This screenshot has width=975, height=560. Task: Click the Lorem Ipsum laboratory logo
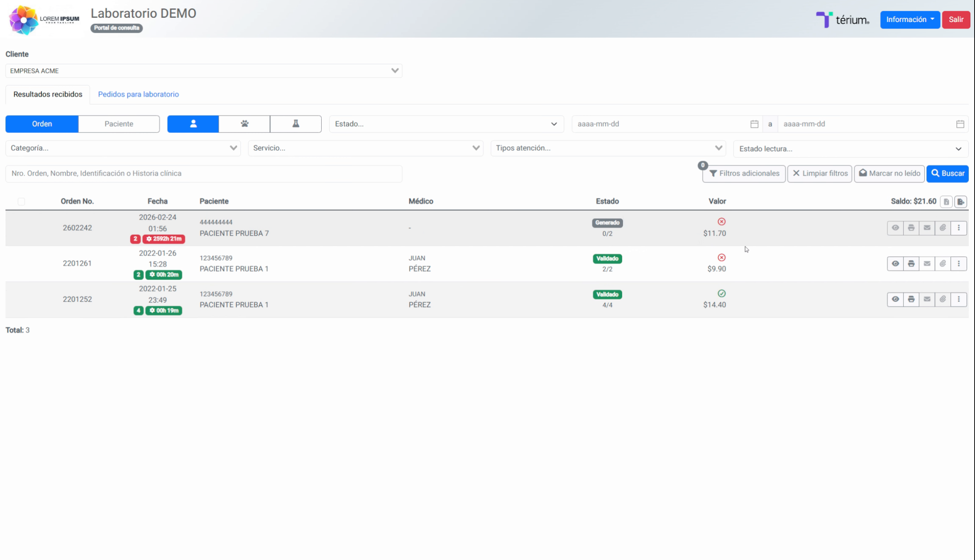(x=44, y=19)
